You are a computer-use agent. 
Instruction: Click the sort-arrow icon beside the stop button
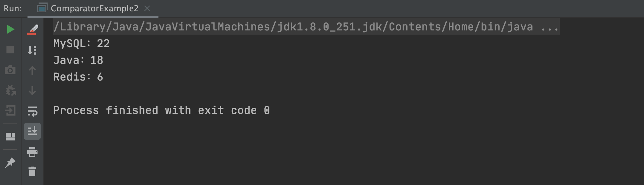click(x=32, y=50)
